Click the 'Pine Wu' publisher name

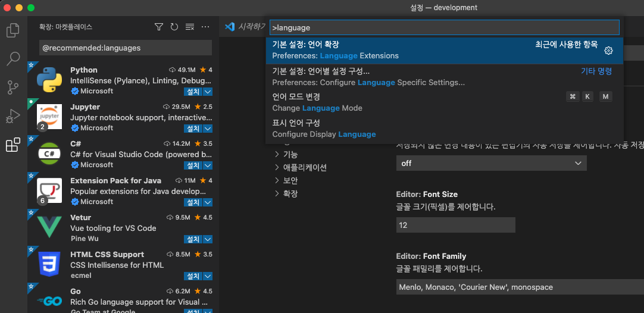85,239
